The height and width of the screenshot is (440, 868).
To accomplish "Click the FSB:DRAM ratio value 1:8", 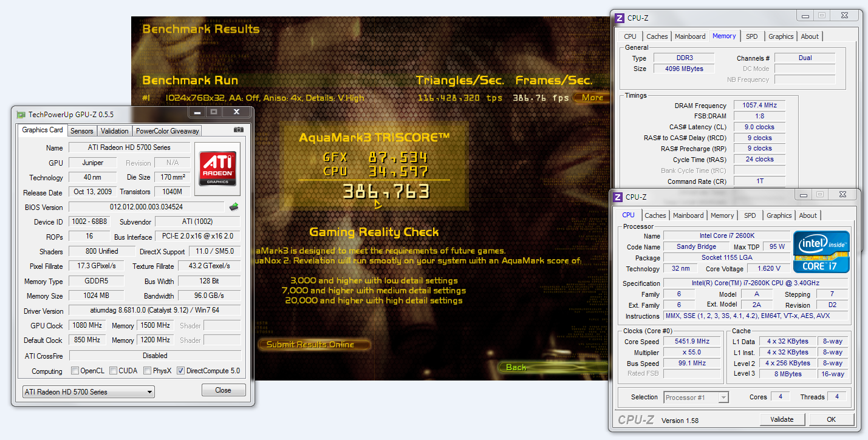I will [x=759, y=117].
